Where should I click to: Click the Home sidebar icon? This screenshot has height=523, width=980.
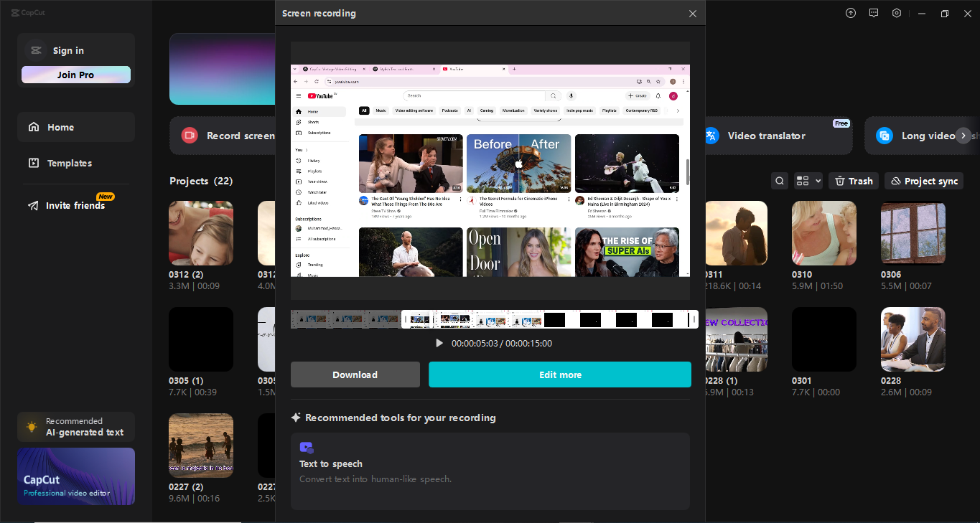point(34,126)
